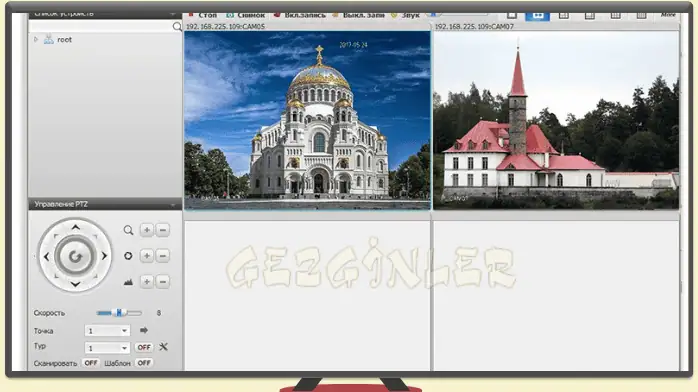
Task: Click the Стоп toolbar button
Action: click(x=203, y=15)
